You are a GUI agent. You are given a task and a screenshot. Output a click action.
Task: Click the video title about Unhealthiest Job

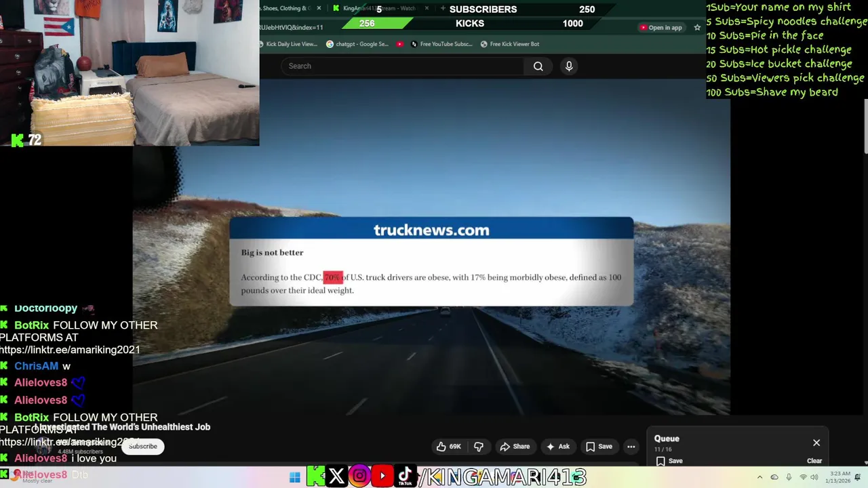point(122,427)
